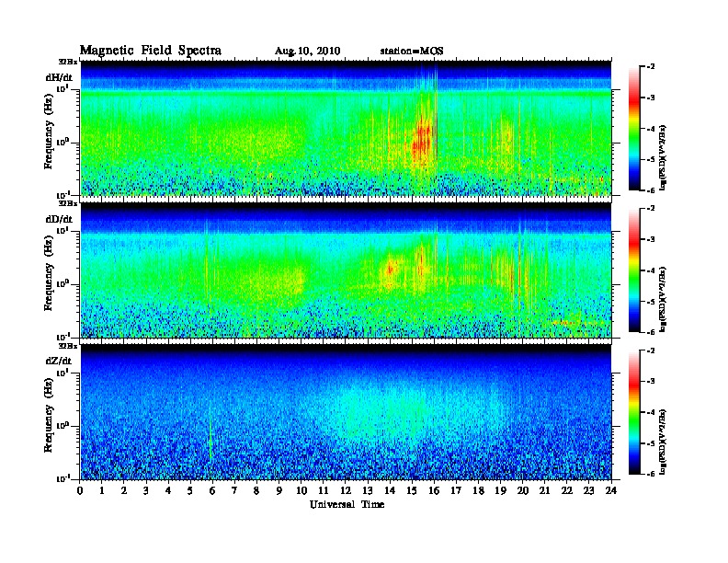This screenshot has width=728, height=563.
Task: Click hour "23" on the Universal Time axis
Action: pos(588,490)
